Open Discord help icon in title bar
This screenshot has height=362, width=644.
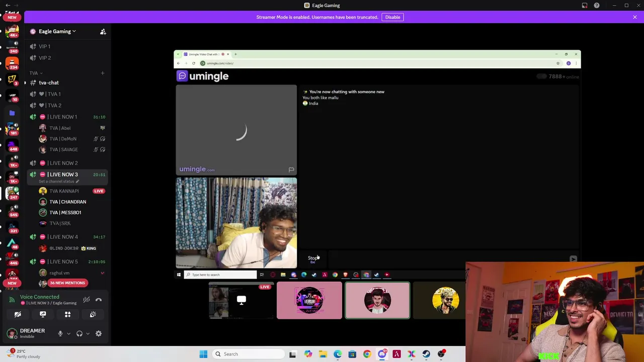pyautogui.click(x=597, y=6)
